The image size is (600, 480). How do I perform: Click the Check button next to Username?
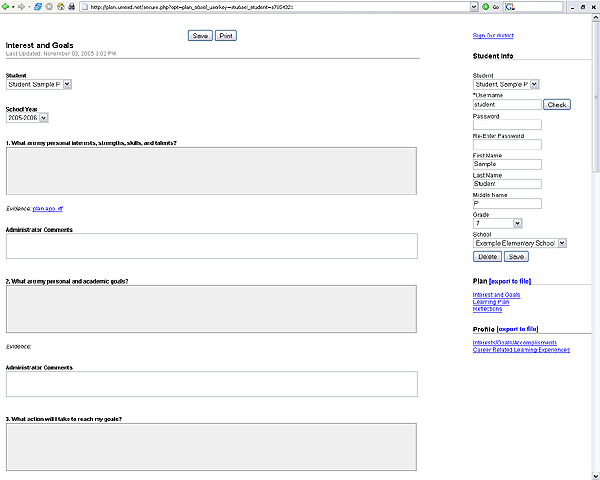556,104
